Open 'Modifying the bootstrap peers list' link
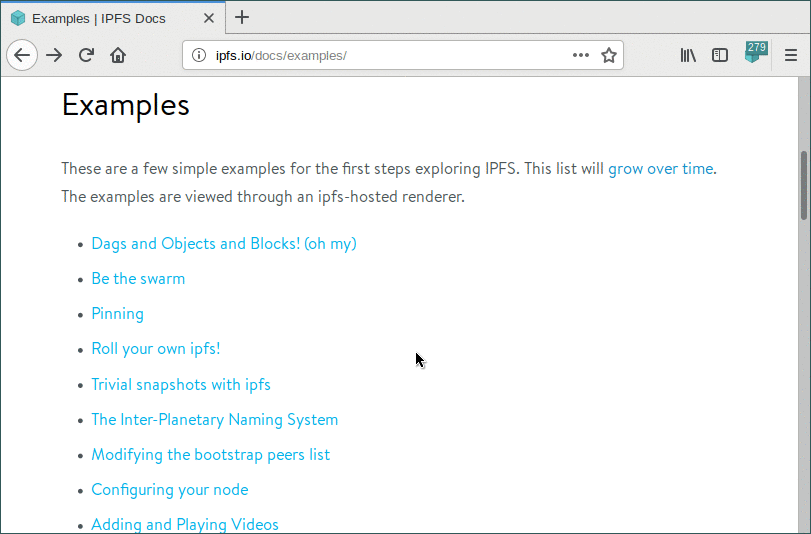The image size is (811, 534). pyautogui.click(x=211, y=455)
